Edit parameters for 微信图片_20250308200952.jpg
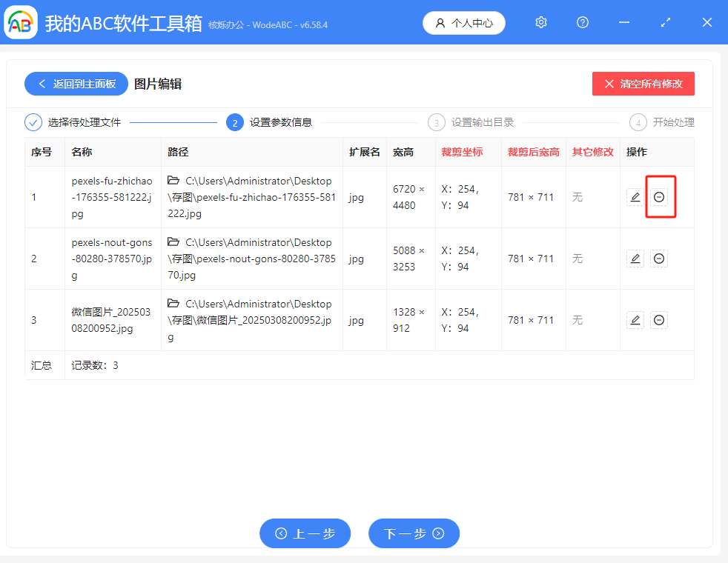The image size is (728, 563). pyautogui.click(x=635, y=320)
